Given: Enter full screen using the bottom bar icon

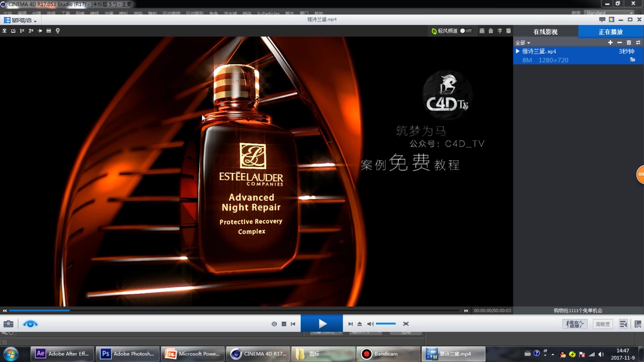Looking at the screenshot, I should pyautogui.click(x=406, y=324).
